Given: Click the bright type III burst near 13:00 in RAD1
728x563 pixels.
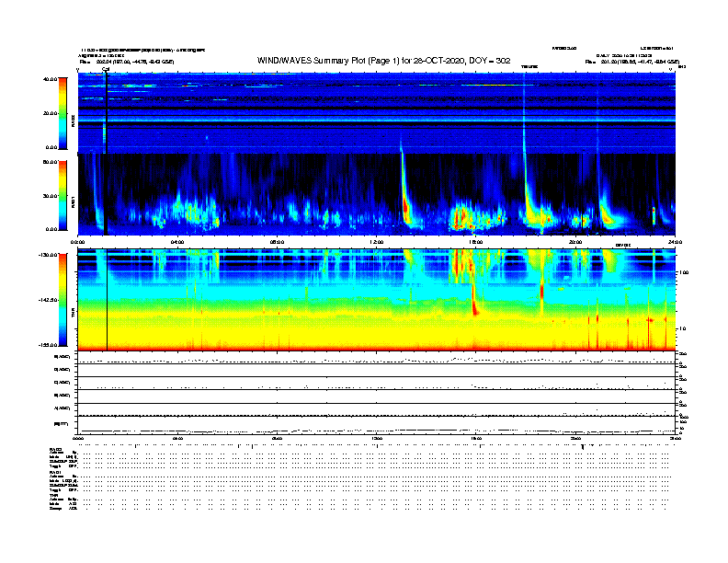Looking at the screenshot, I should [x=405, y=204].
